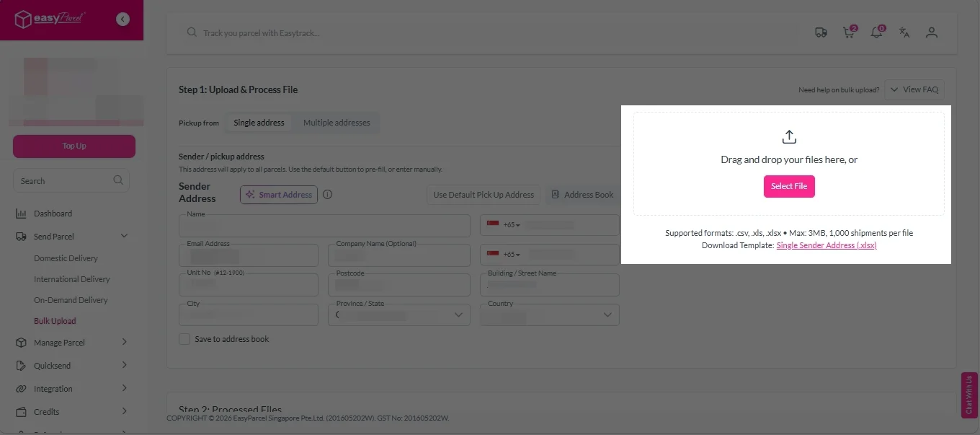The image size is (980, 435).
Task: Open the Manage Parcel box icon
Action: click(22, 342)
